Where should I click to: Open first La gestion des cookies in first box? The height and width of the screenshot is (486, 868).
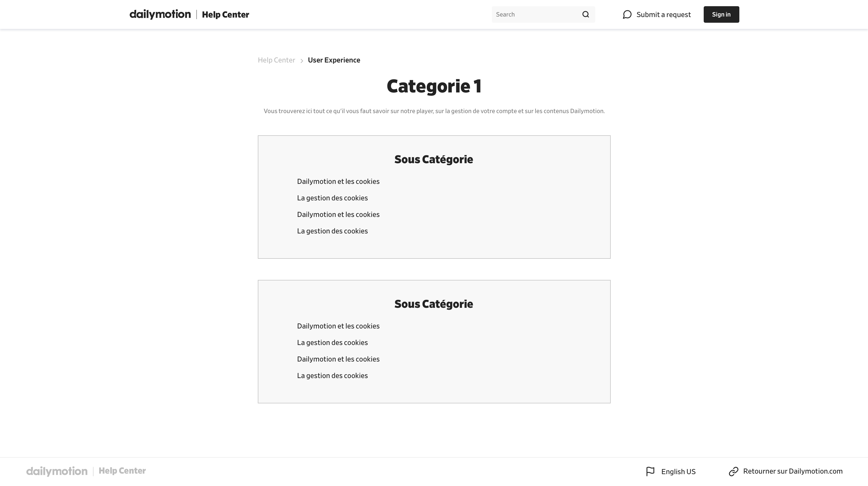tap(332, 198)
